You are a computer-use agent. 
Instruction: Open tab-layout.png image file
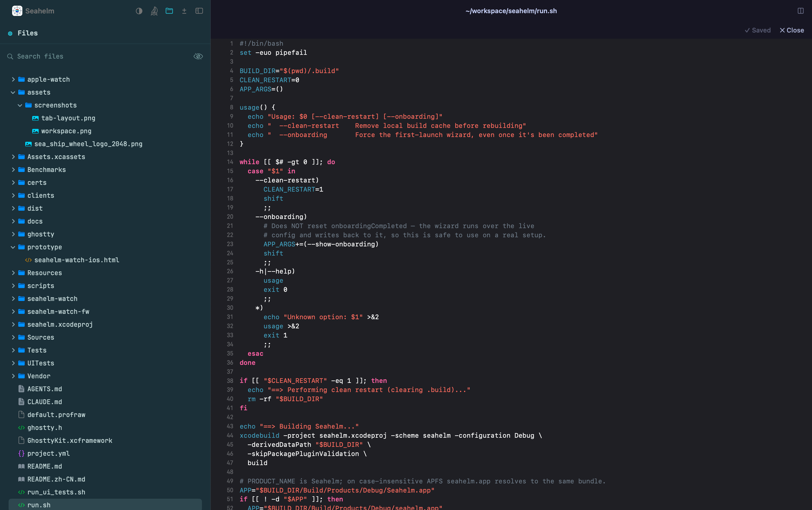[x=68, y=118]
